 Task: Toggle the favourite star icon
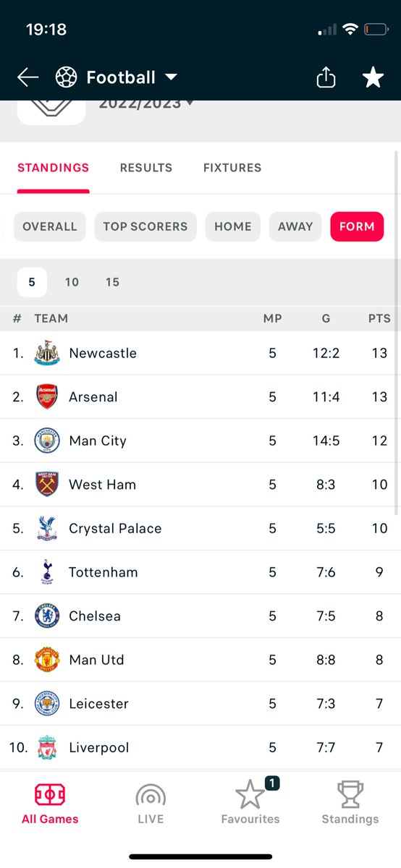(x=373, y=77)
